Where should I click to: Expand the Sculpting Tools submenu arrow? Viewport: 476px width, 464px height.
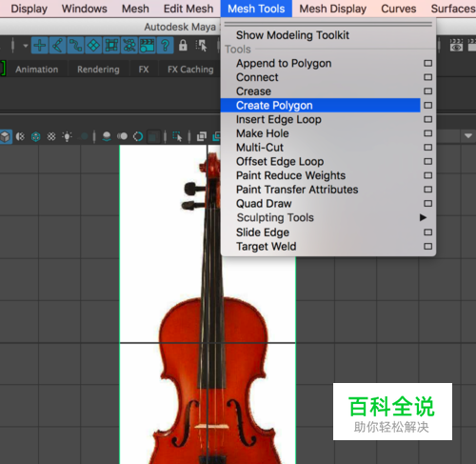tap(423, 217)
